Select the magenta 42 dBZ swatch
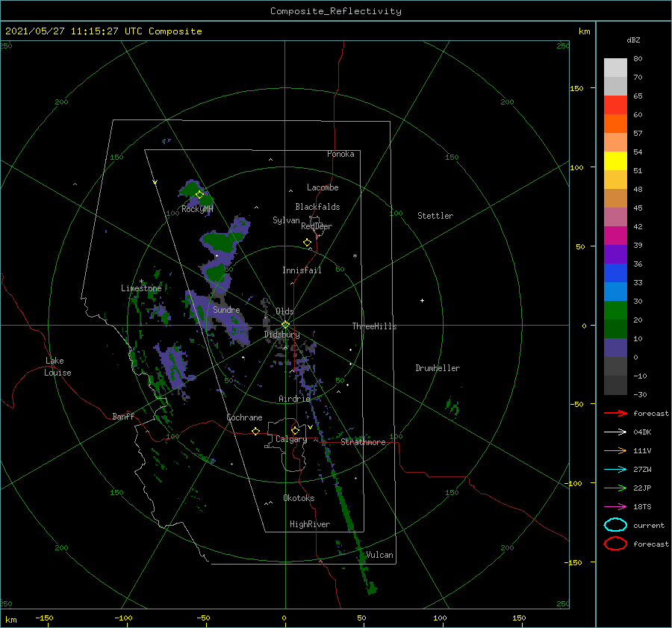Image resolution: width=672 pixels, height=628 pixels. click(615, 236)
